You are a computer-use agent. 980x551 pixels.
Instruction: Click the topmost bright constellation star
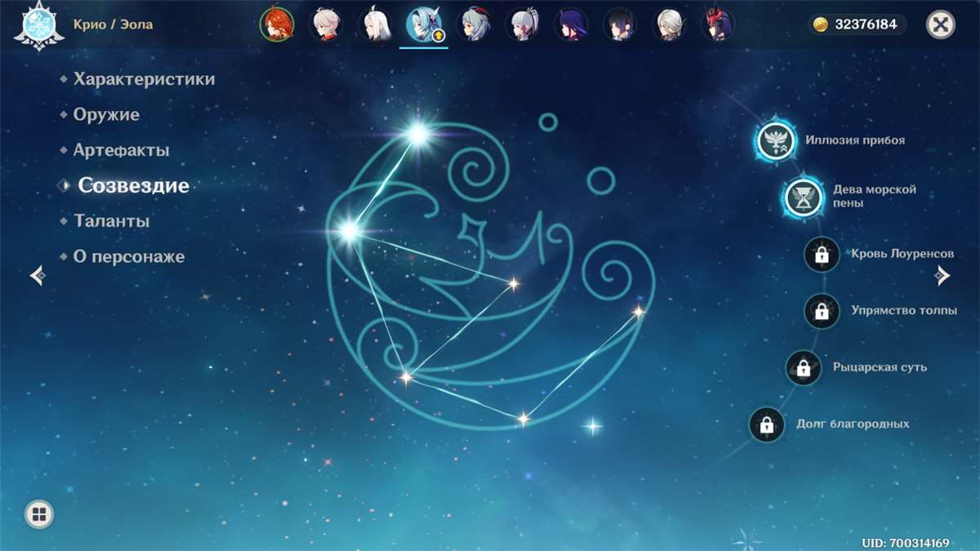(418, 133)
